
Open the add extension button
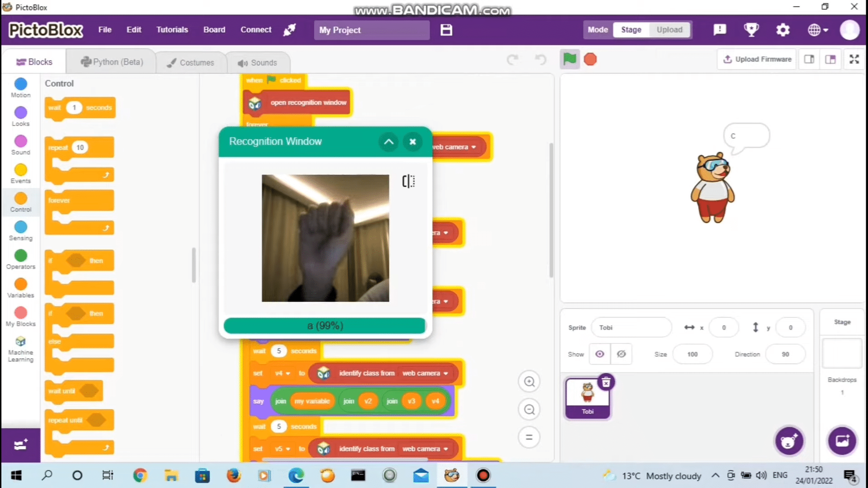[x=20, y=445]
